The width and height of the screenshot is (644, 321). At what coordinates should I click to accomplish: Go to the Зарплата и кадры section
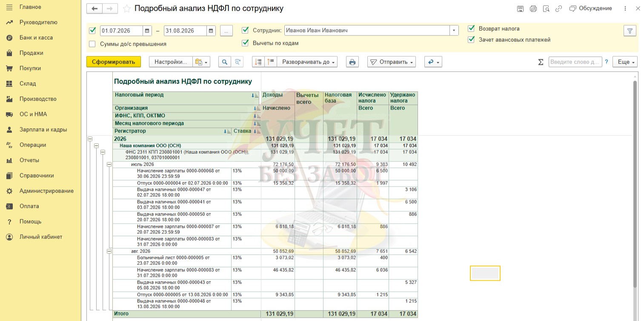tap(43, 129)
